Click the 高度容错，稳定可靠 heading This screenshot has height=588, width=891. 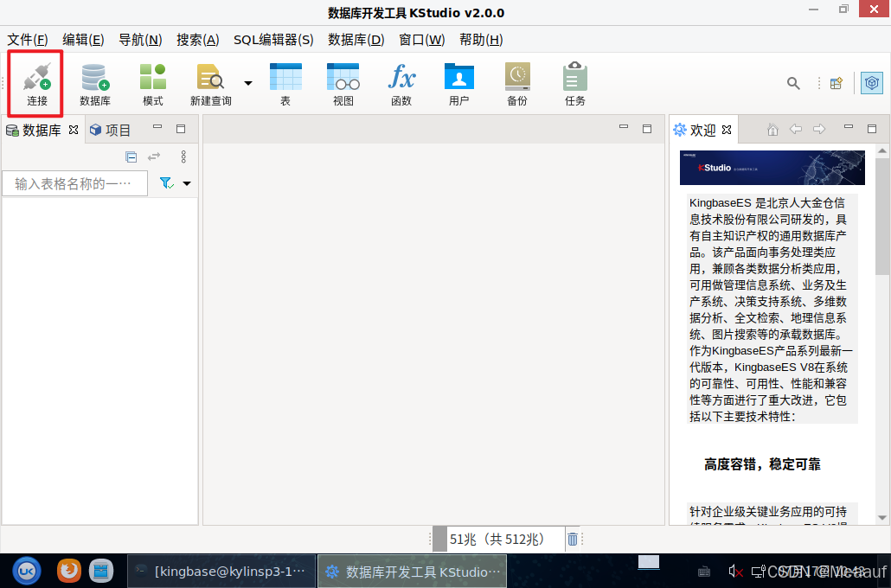pos(762,464)
